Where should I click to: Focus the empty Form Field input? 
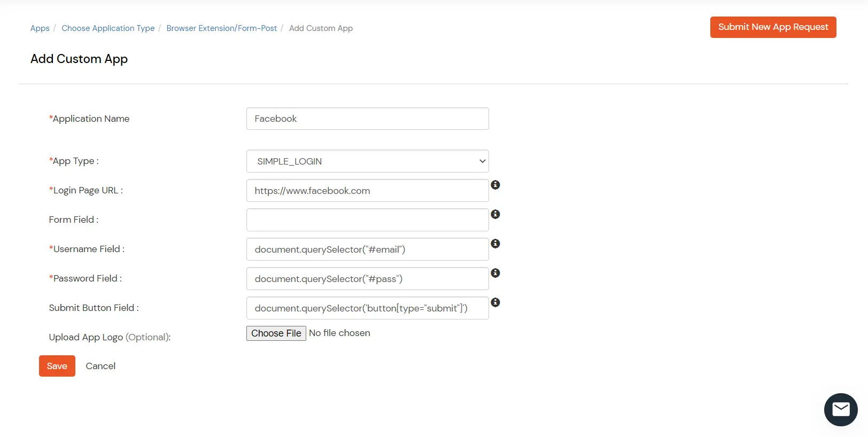[368, 220]
